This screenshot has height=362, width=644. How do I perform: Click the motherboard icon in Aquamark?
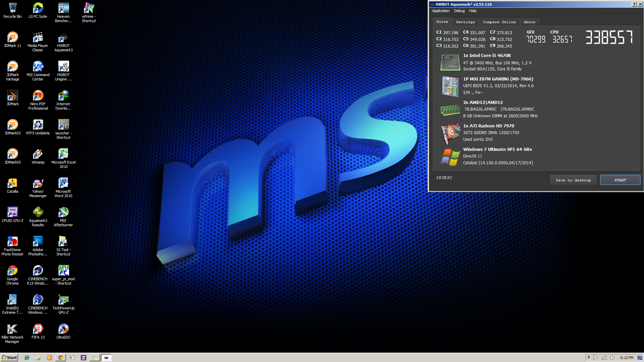coord(450,86)
